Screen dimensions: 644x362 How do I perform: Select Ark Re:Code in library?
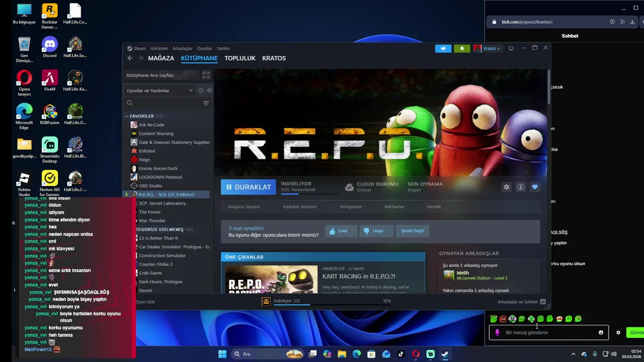[151, 125]
